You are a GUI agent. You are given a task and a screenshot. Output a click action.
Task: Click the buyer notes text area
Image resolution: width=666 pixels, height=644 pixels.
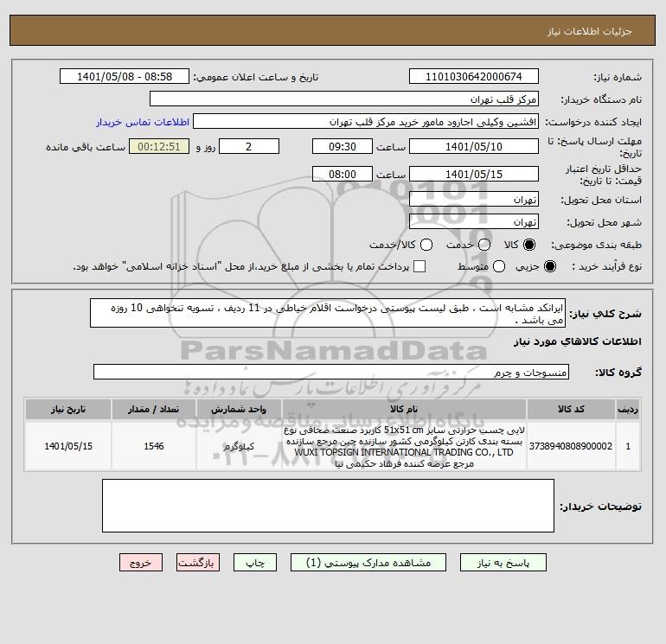point(328,506)
